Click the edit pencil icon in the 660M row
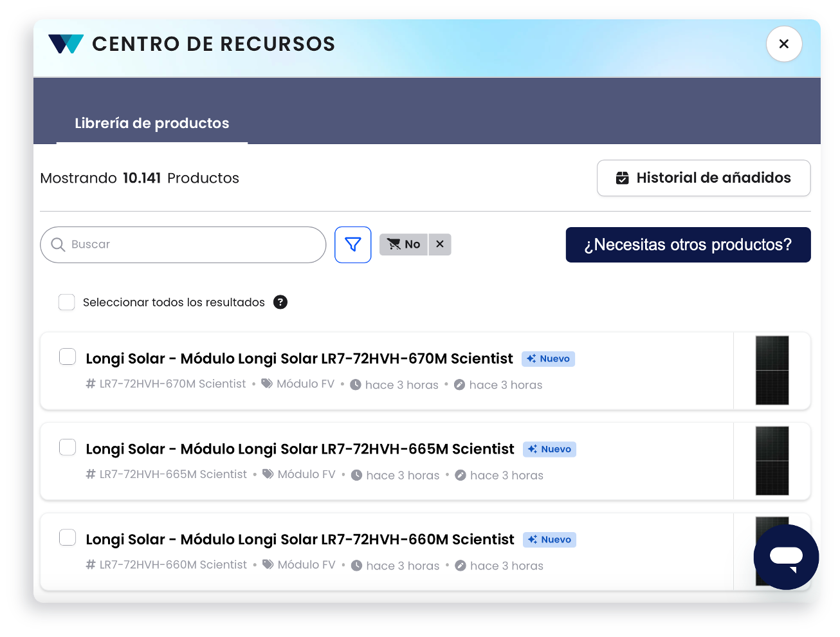 tap(461, 566)
